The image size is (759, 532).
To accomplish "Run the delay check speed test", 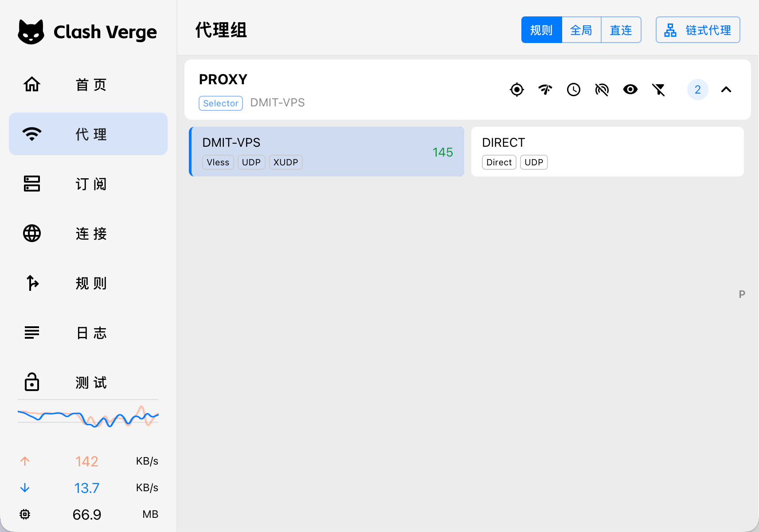I will (x=545, y=90).
